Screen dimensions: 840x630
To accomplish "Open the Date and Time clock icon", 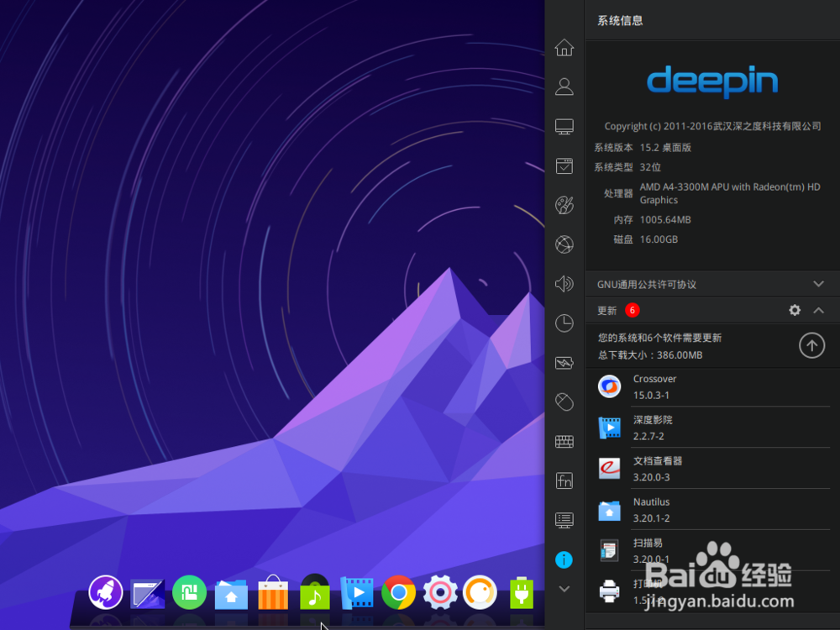I will 564,323.
